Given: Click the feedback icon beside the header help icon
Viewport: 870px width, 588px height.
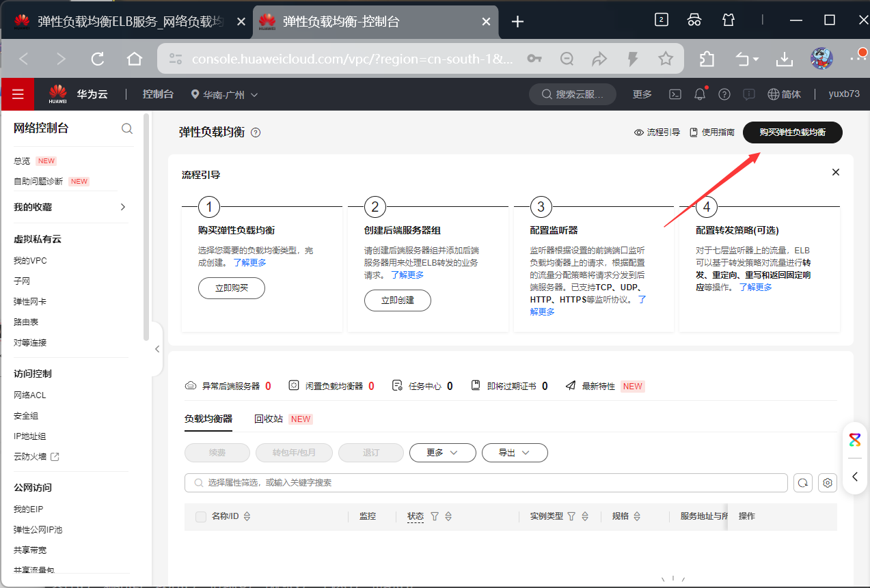Looking at the screenshot, I should click(x=749, y=94).
